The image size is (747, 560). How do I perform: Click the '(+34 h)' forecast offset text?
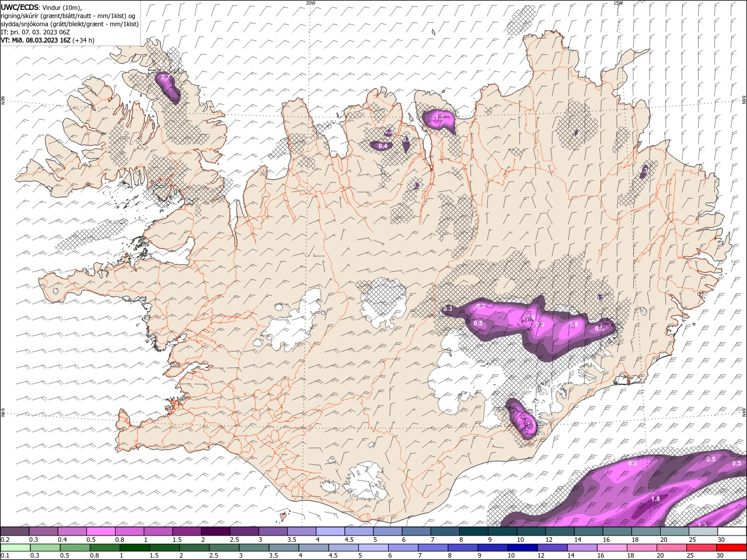tap(83, 40)
